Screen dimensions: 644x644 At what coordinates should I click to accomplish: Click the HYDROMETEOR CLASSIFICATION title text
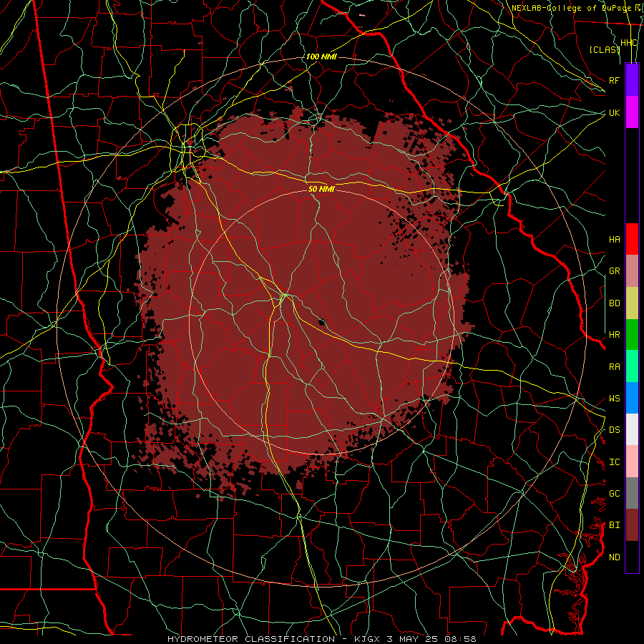pos(251,639)
